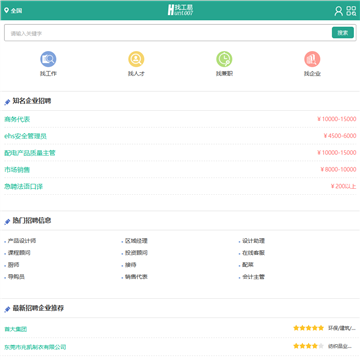Open the 市场销售 job listing

pyautogui.click(x=17, y=170)
